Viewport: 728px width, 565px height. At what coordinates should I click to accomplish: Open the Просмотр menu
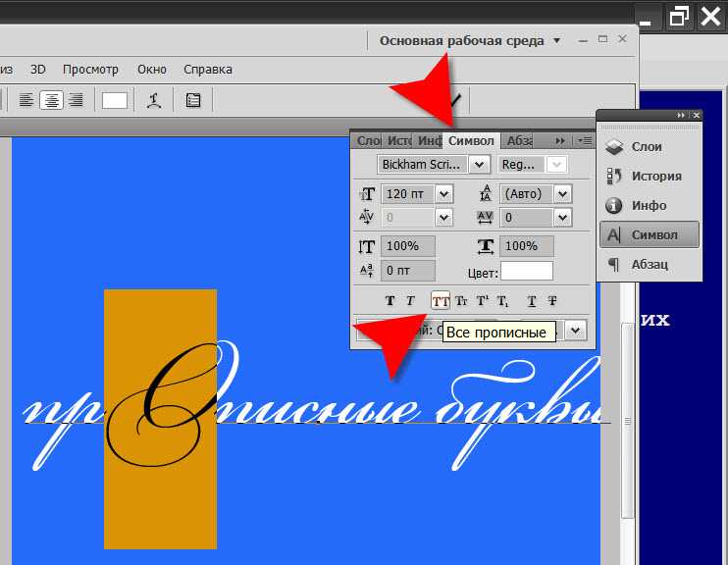click(90, 70)
